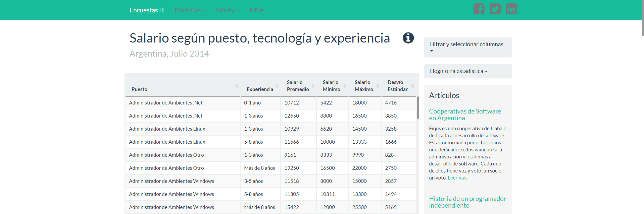Select the cell with value 19250
644x214 pixels.
click(299, 168)
